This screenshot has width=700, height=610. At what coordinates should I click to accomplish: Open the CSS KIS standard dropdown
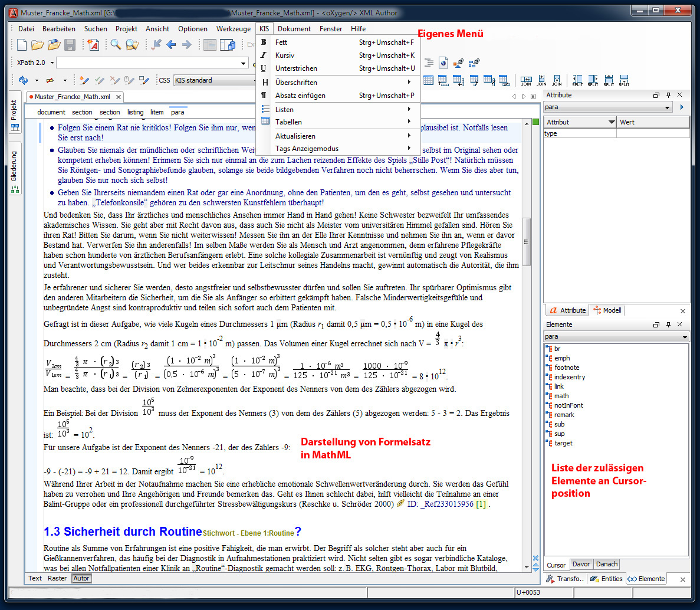(x=215, y=80)
